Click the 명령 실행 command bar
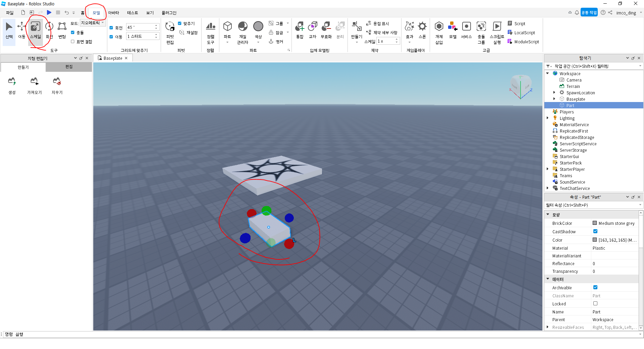644x349 pixels. coord(322,334)
